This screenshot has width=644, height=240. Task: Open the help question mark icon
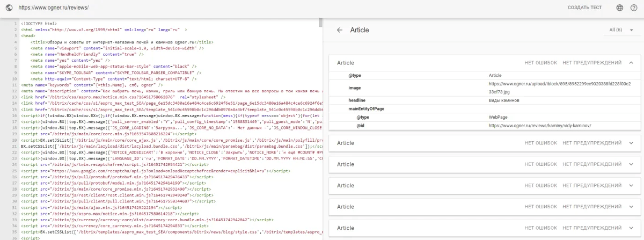633,8
